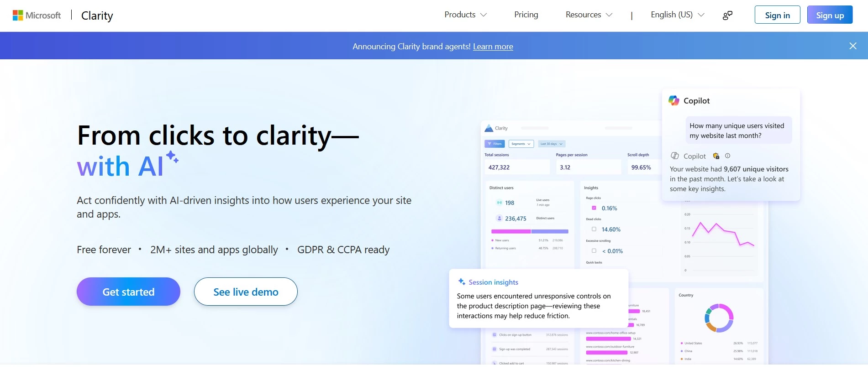The image size is (868, 370).
Task: Click the pink trend line chart
Action: 723,235
